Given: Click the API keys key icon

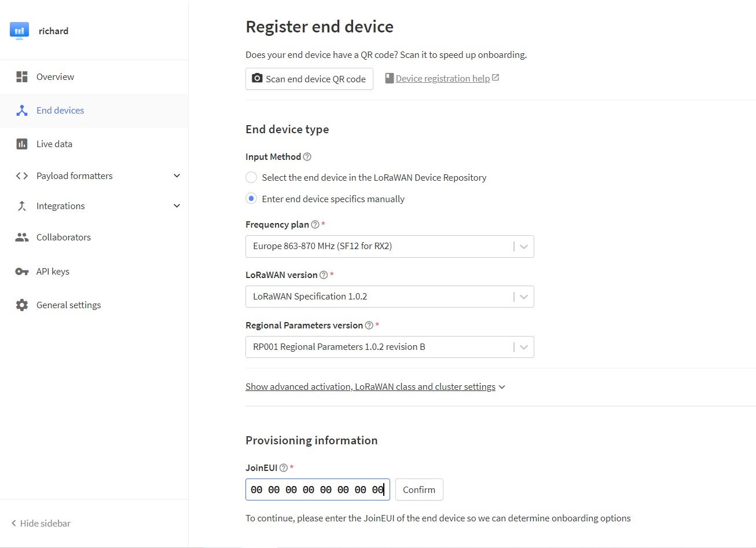Looking at the screenshot, I should click(x=22, y=272).
